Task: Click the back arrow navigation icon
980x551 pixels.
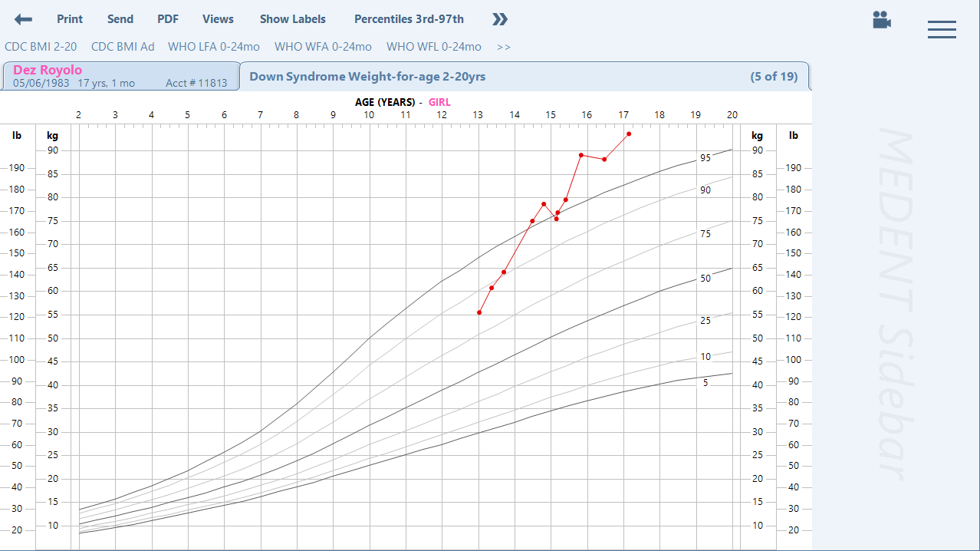Action: tap(22, 18)
